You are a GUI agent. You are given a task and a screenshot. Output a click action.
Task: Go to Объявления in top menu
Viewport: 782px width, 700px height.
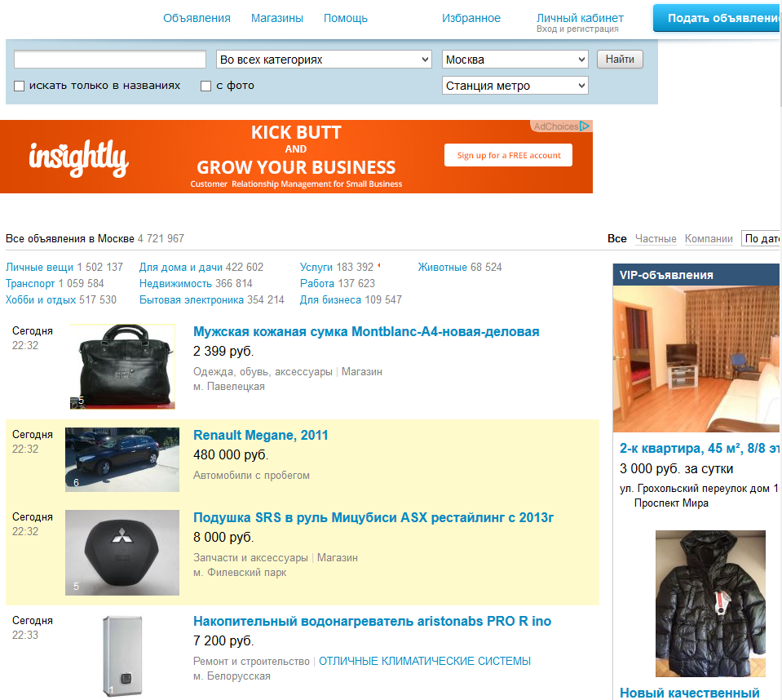(x=197, y=18)
